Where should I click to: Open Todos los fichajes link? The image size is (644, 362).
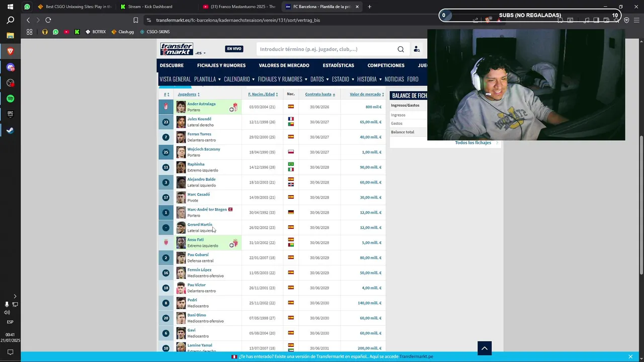[473, 143]
